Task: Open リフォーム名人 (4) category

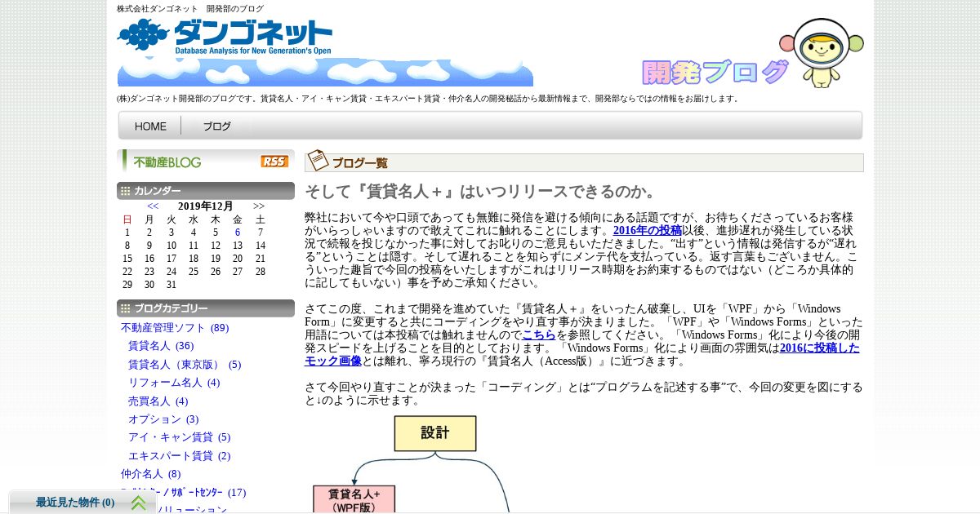Action: pyautogui.click(x=174, y=383)
